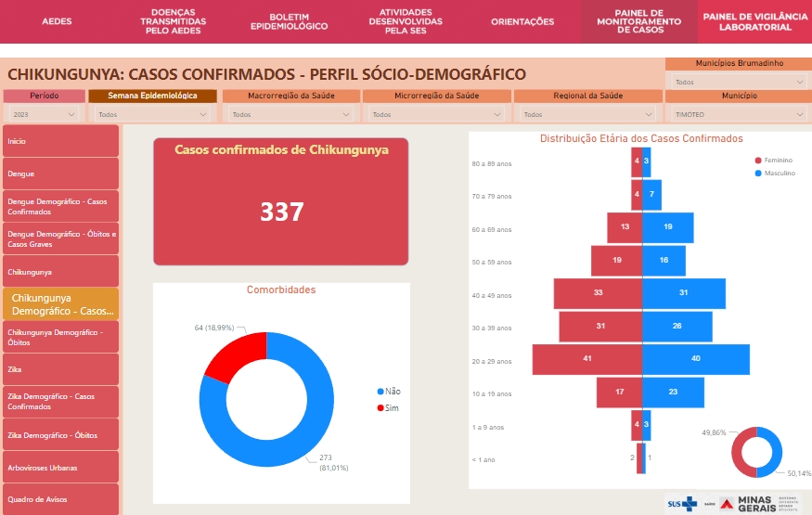Click the red Sim legend dot
The width and height of the screenshot is (812, 515).
380,408
